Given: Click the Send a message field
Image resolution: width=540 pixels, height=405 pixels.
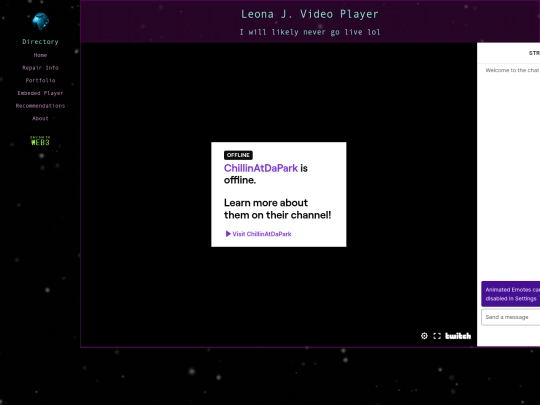Looking at the screenshot, I should [x=510, y=317].
